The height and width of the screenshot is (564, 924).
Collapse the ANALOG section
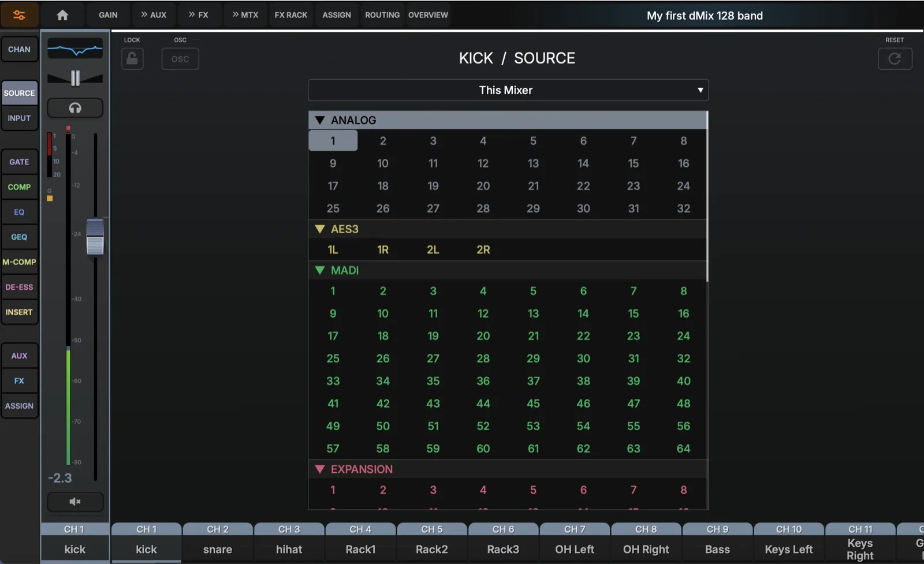point(319,120)
